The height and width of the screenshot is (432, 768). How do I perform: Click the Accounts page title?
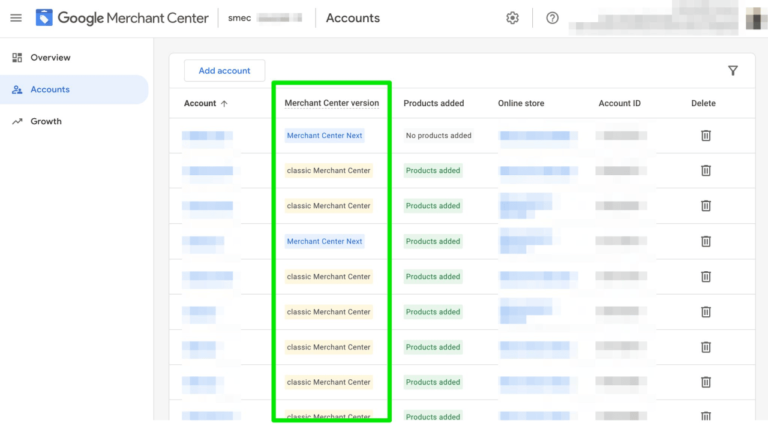pos(353,18)
